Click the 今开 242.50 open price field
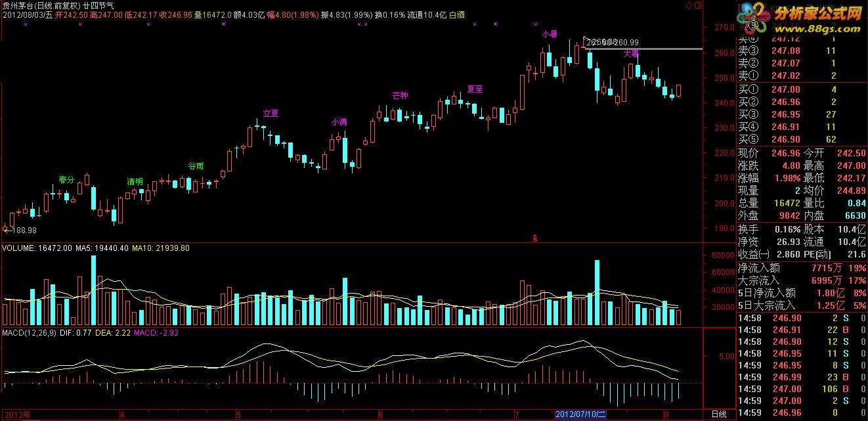 pyautogui.click(x=835, y=153)
